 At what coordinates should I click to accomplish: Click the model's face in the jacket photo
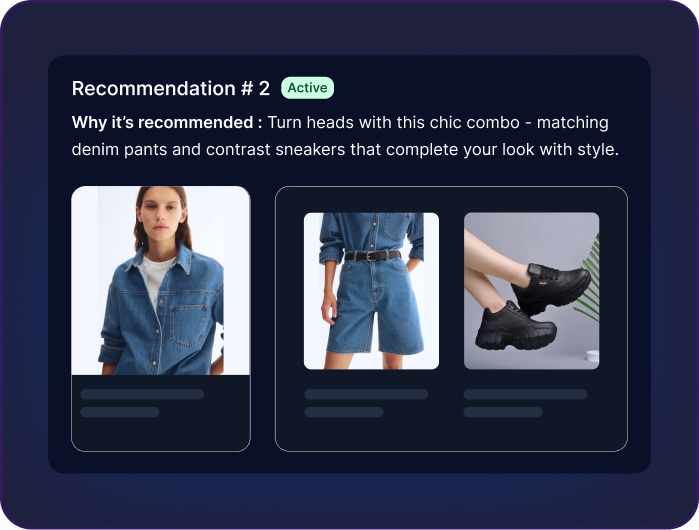click(161, 215)
